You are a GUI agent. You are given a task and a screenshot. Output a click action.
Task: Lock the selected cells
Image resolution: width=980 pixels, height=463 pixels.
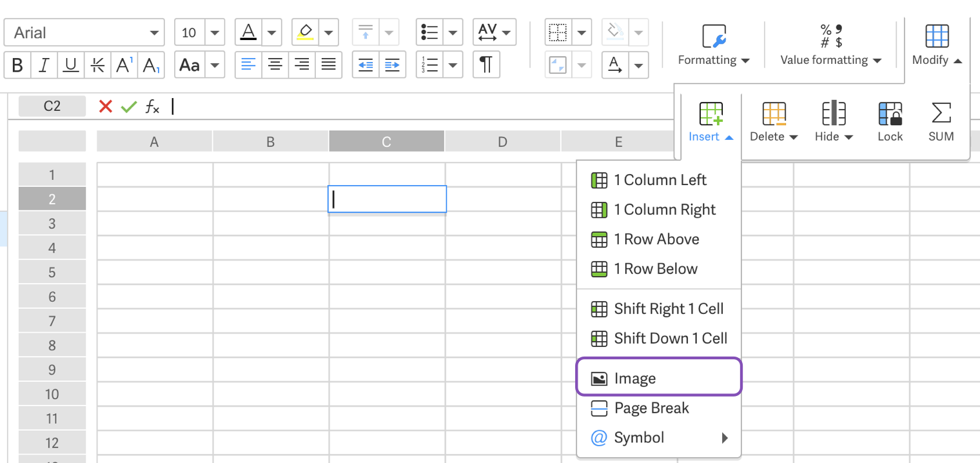click(890, 121)
